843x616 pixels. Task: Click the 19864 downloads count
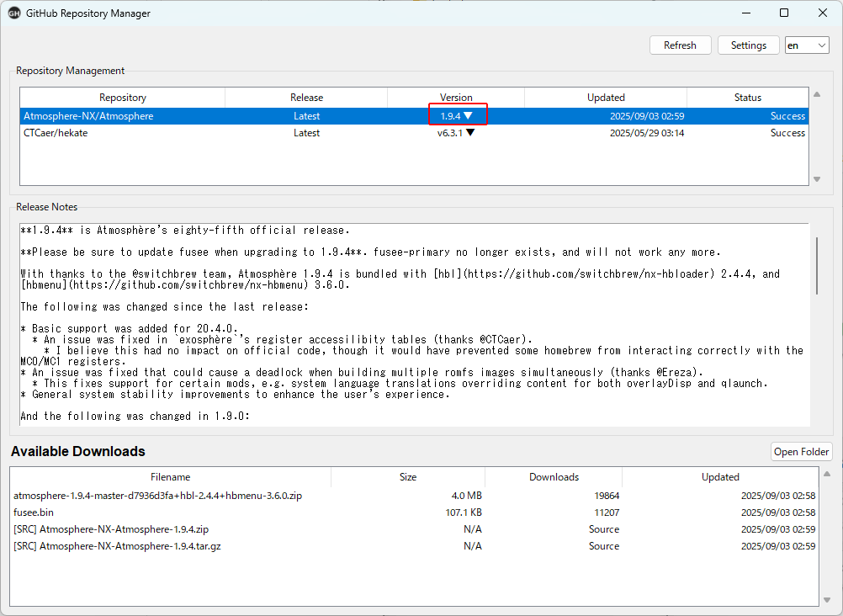[607, 496]
